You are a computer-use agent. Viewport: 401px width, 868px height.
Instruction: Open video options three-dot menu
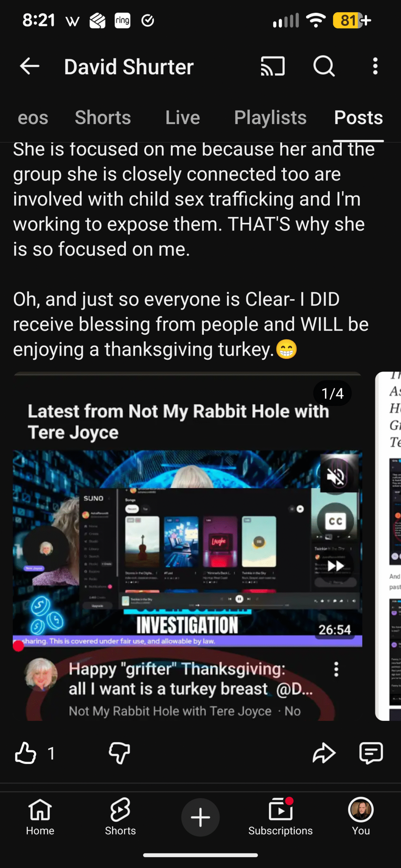pos(336,669)
